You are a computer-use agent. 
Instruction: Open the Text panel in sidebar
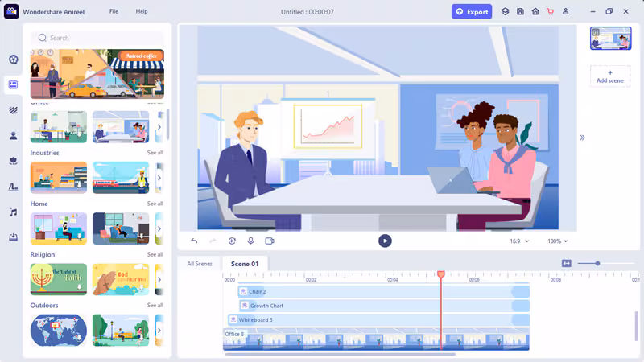pos(13,187)
